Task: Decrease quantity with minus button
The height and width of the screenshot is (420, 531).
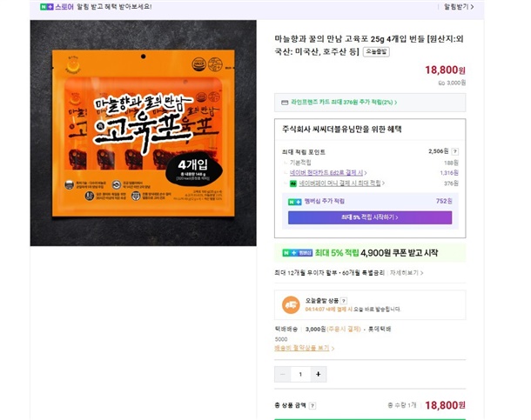Action: point(282,374)
